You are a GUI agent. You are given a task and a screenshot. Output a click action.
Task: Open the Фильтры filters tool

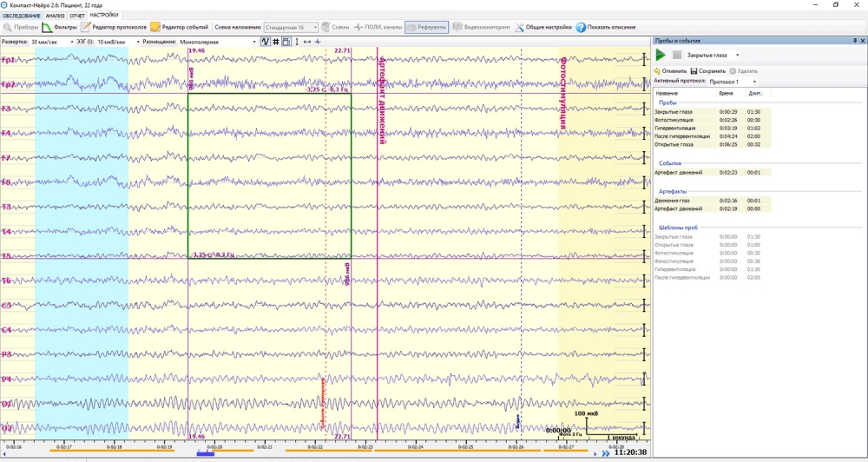(x=60, y=27)
